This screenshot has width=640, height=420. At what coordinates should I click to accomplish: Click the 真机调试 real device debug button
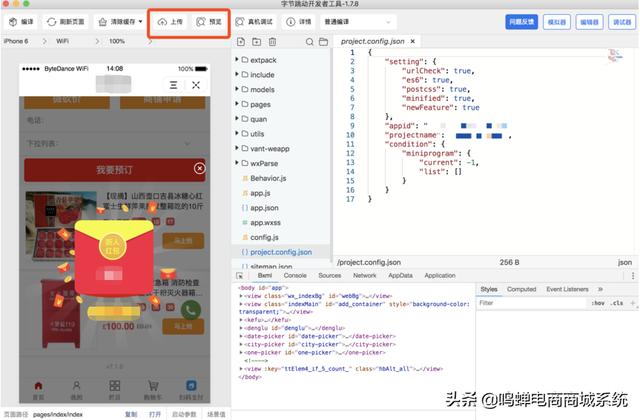(254, 22)
